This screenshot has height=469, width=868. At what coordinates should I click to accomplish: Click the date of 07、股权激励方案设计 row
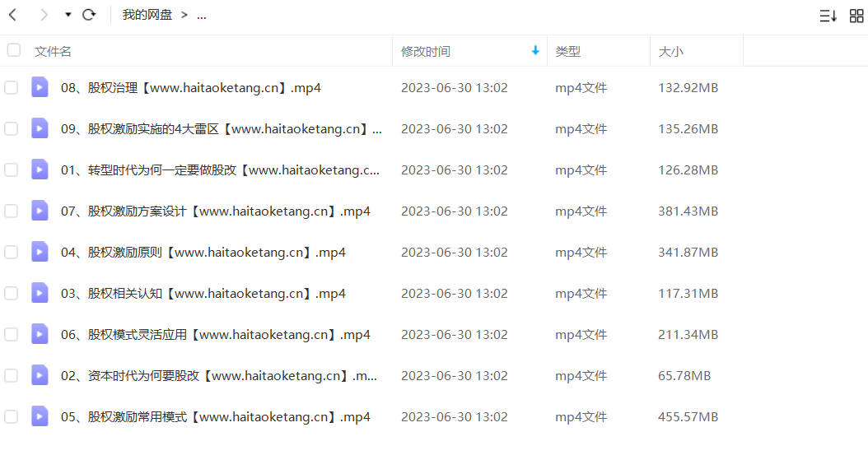pos(455,211)
